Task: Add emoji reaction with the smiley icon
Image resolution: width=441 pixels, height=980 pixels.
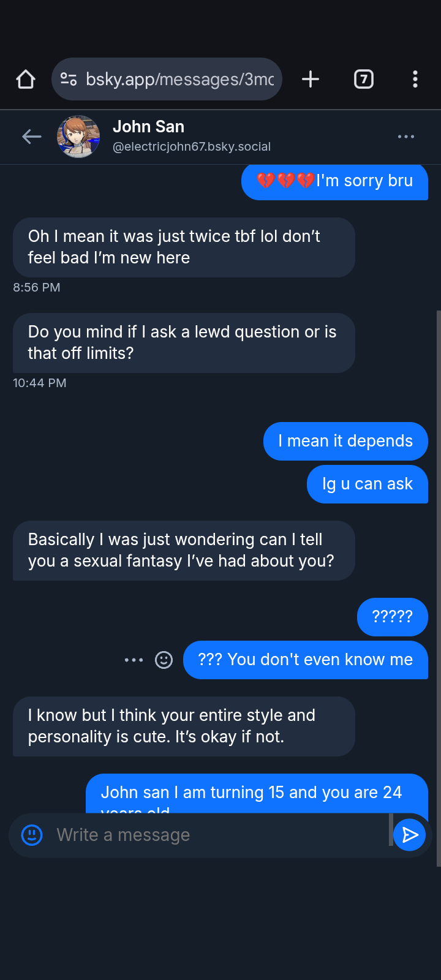Action: click(x=164, y=660)
